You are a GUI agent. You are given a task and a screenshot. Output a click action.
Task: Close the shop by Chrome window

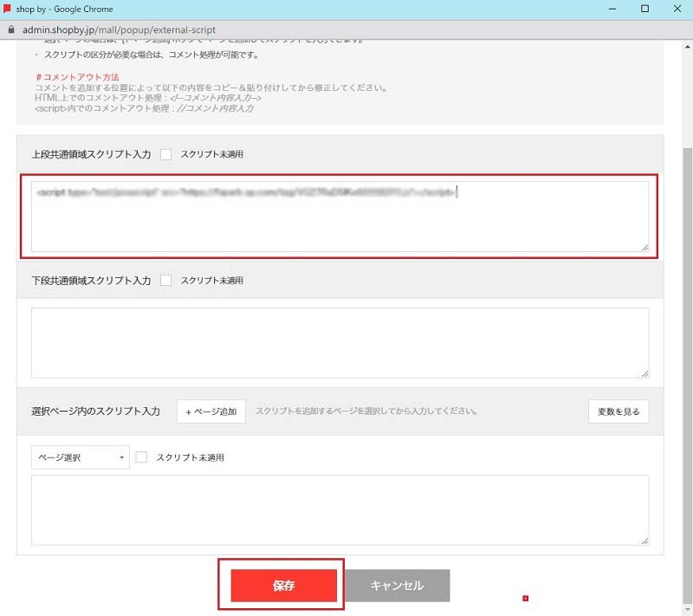[x=677, y=9]
